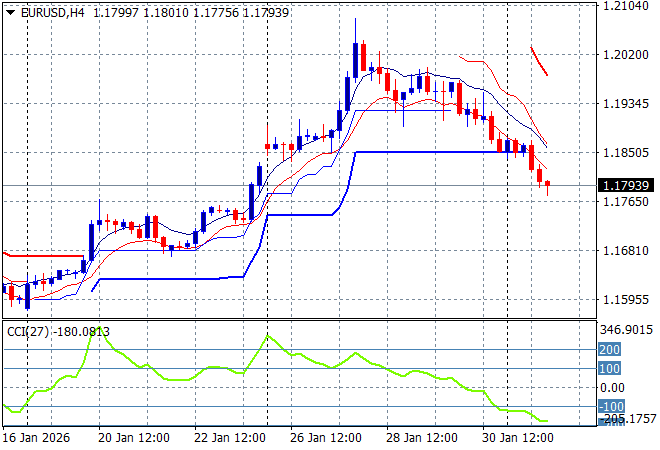Click the 1.19345 price scale value
Screen dimensions: 660x450
625,104
